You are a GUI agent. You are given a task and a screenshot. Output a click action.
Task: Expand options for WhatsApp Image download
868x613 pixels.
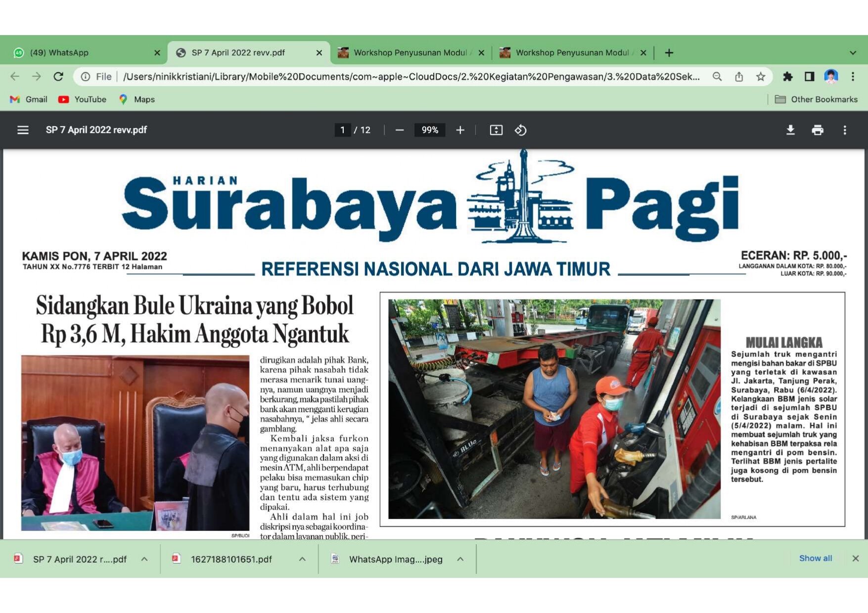pyautogui.click(x=460, y=559)
